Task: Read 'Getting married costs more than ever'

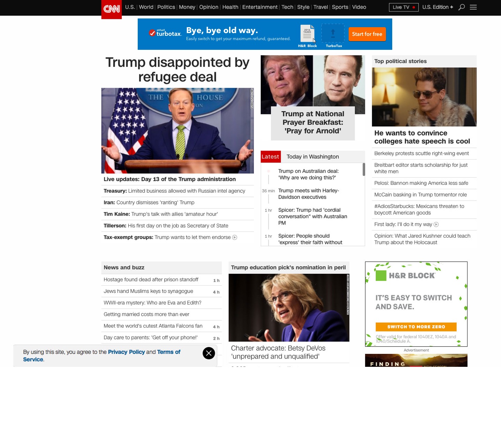Action: coord(146,314)
